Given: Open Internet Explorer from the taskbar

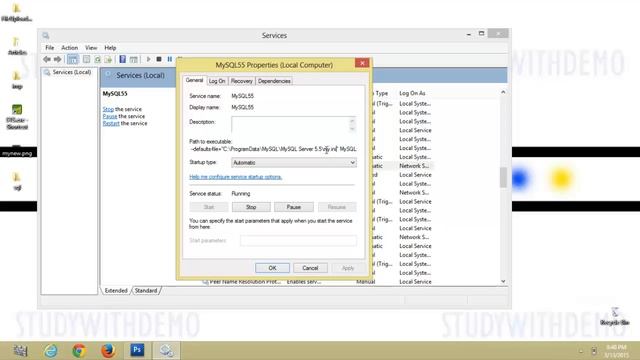Looking at the screenshot, I should pos(51,351).
